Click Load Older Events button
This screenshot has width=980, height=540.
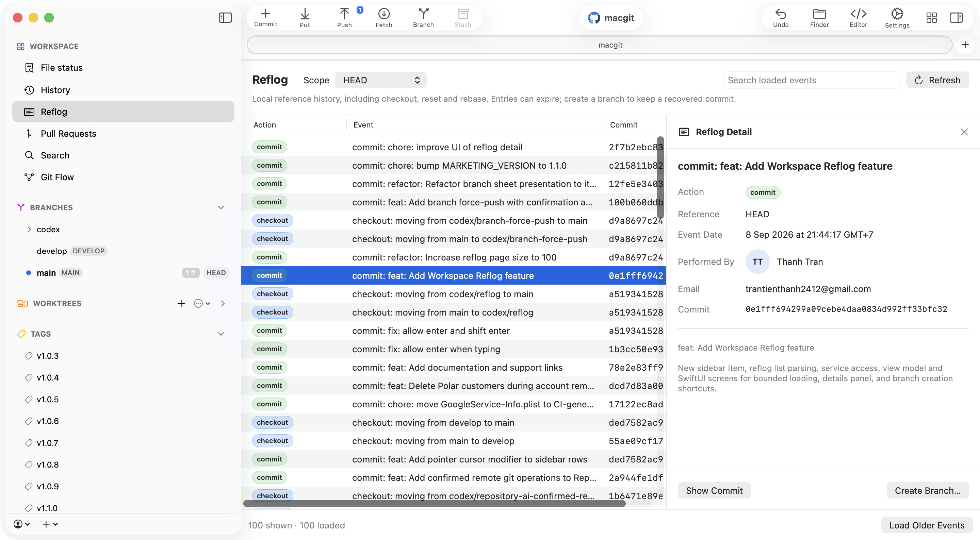(x=927, y=525)
